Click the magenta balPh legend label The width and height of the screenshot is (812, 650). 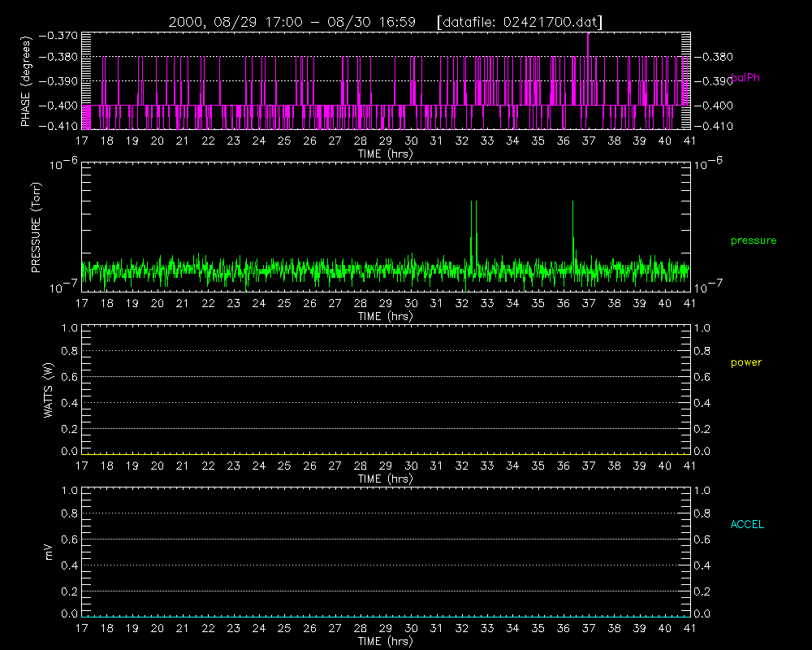click(x=745, y=78)
